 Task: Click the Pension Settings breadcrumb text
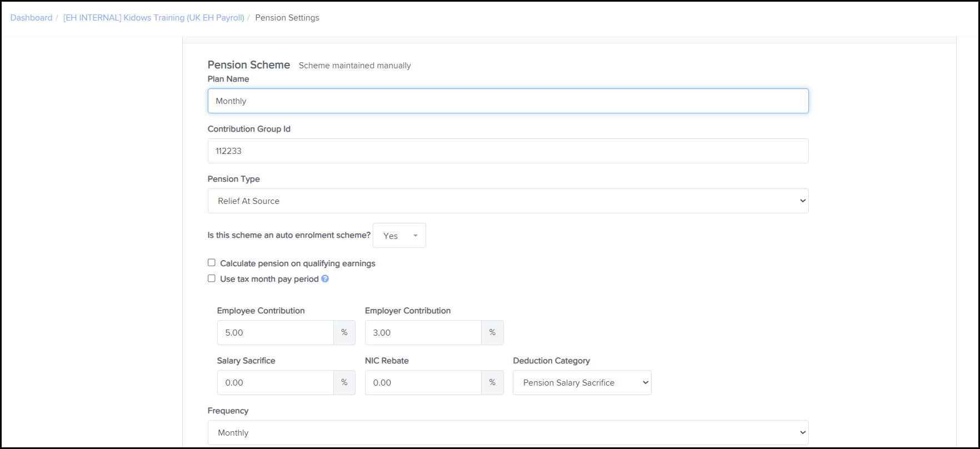point(287,18)
